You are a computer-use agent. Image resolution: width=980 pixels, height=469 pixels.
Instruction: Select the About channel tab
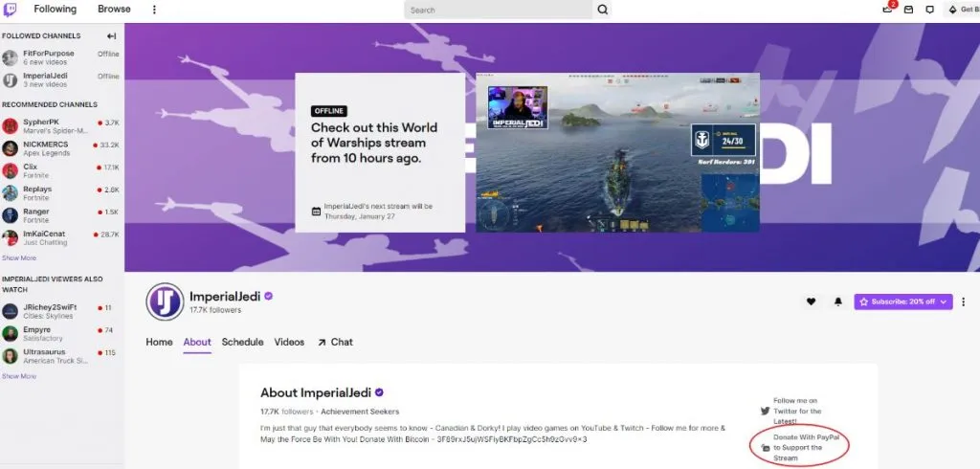pos(197,342)
